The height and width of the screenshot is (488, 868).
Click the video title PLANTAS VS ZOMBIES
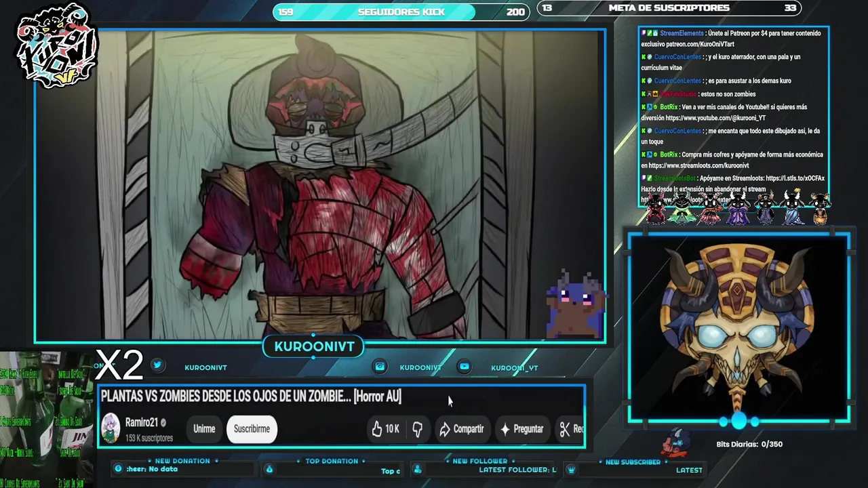coord(251,396)
